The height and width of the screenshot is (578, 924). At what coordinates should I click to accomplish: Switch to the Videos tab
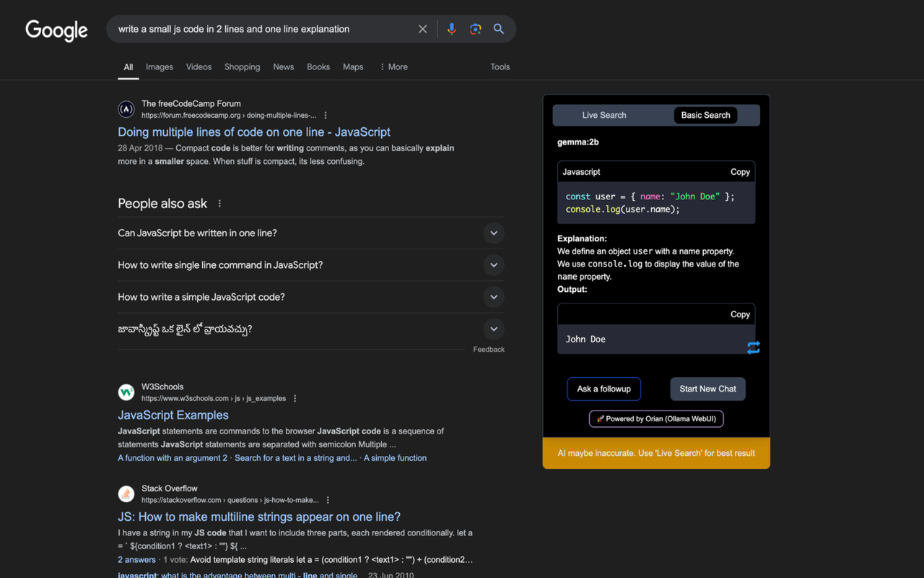(x=199, y=66)
